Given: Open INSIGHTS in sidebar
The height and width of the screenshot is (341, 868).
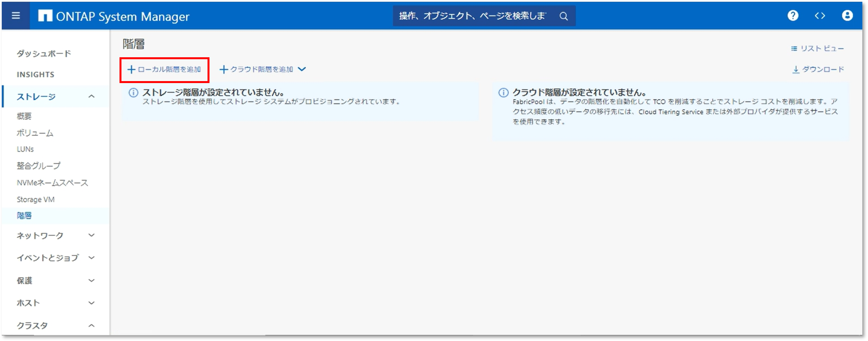Looking at the screenshot, I should (35, 74).
